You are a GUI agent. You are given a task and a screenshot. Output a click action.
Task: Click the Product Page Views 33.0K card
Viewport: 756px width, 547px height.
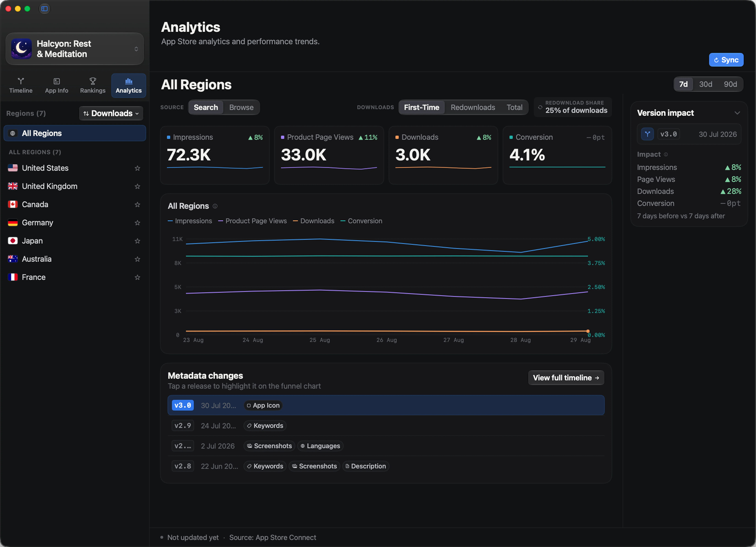point(329,155)
